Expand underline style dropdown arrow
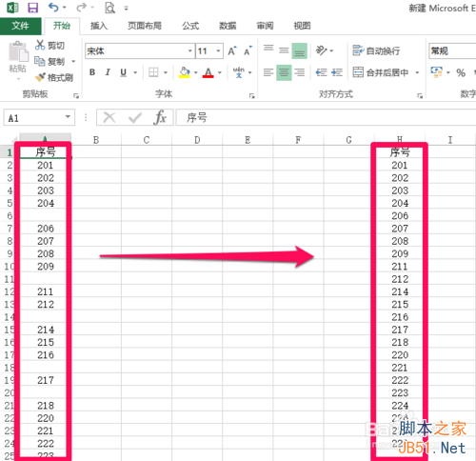 135,72
